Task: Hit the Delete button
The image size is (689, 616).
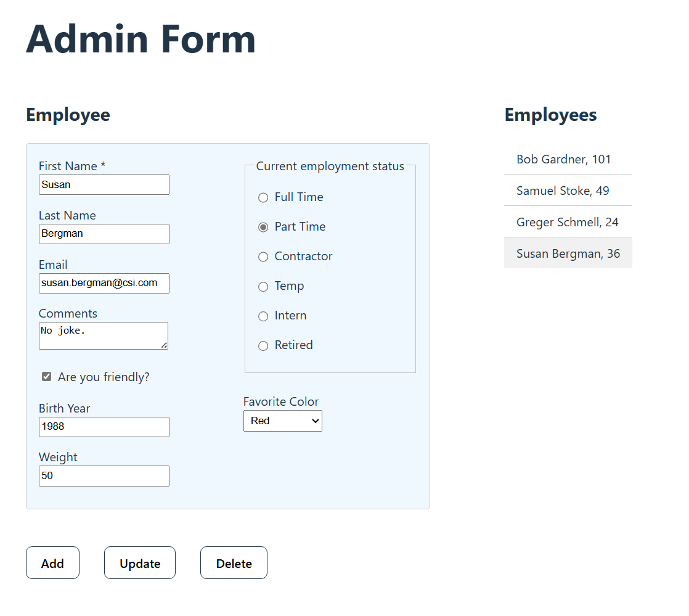Action: pyautogui.click(x=234, y=563)
